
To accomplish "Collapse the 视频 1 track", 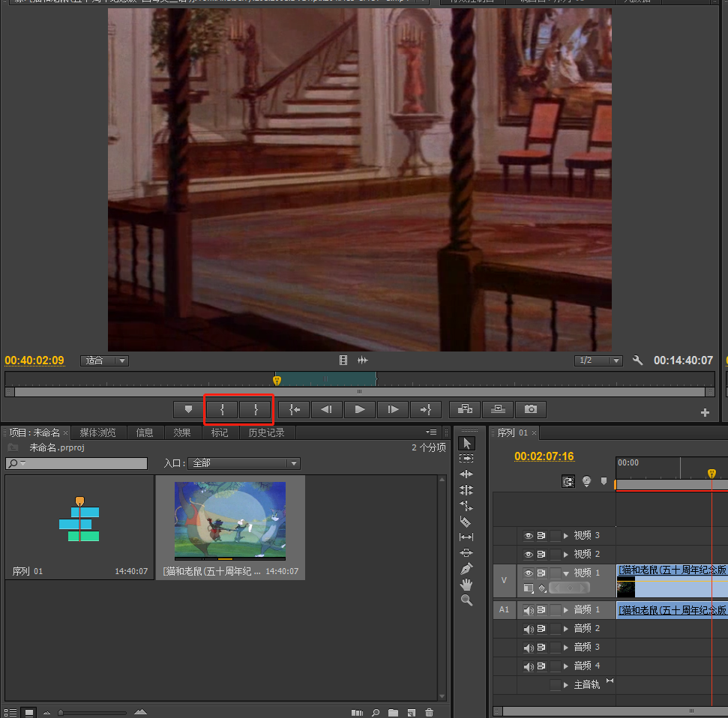I will 566,573.
